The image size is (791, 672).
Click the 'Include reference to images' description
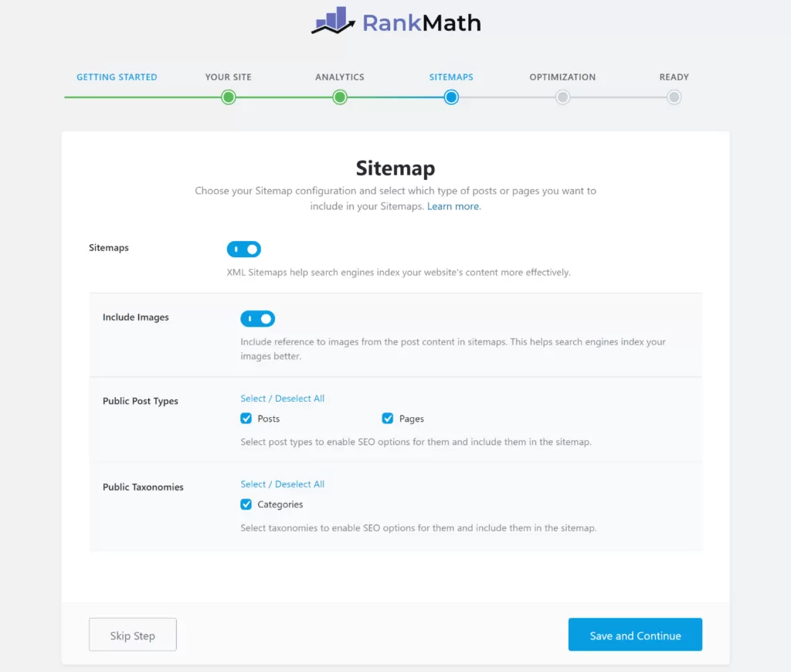tap(453, 349)
